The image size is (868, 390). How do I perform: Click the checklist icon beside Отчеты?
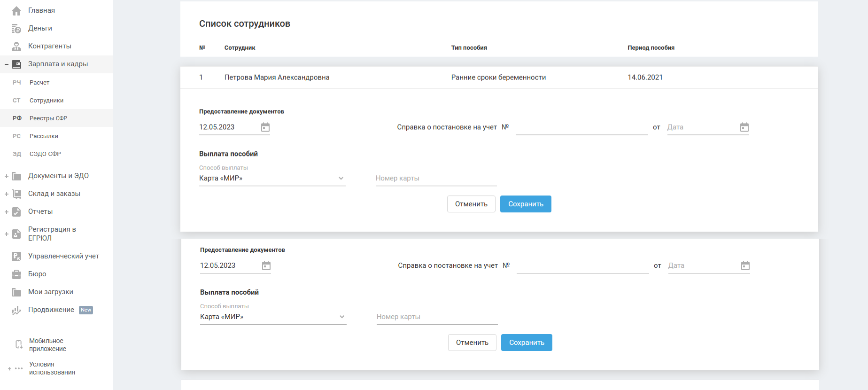point(16,212)
